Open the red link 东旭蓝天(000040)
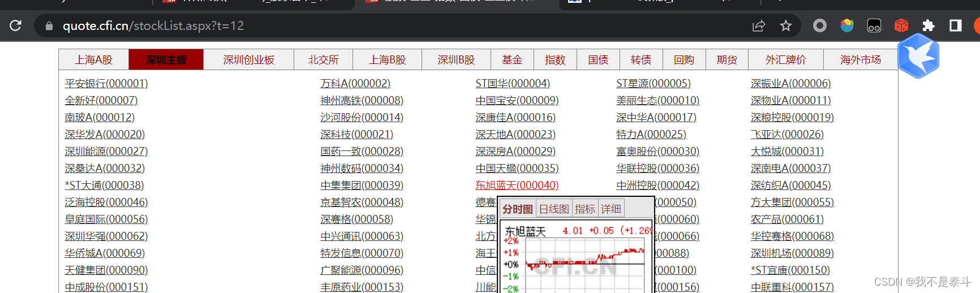 517,186
